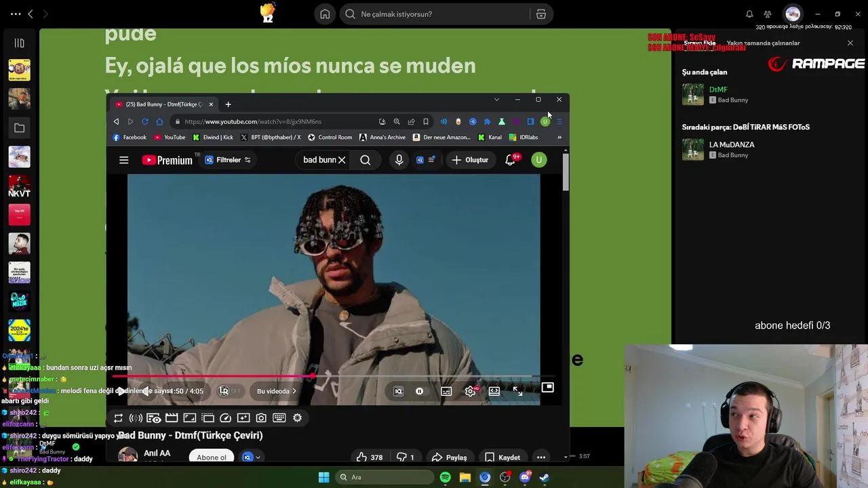
Task: Clear the 'bad bunn' search text with the X
Action: (x=342, y=160)
